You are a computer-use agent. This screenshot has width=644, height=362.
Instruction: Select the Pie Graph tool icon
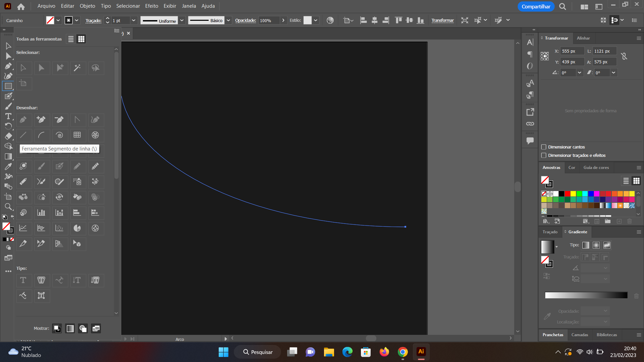point(77,228)
